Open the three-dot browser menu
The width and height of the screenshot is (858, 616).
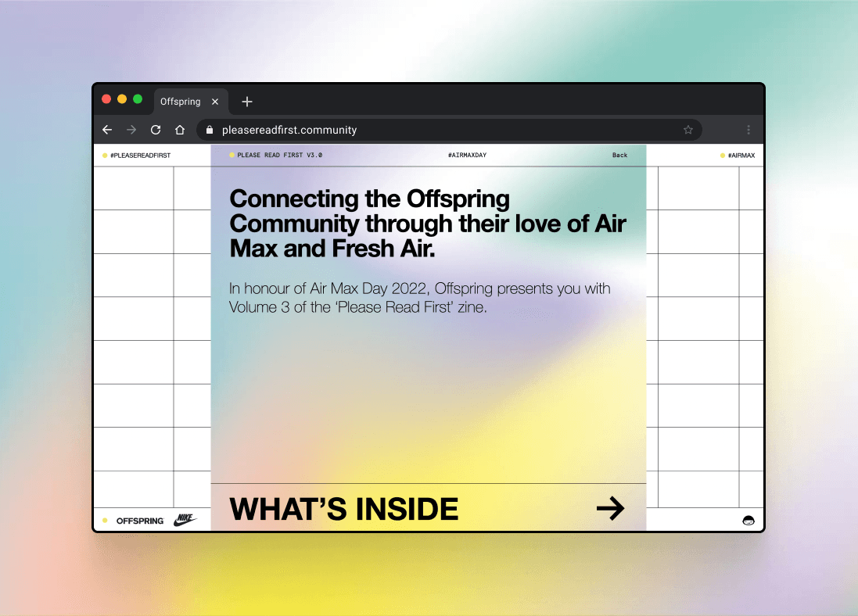click(x=749, y=130)
